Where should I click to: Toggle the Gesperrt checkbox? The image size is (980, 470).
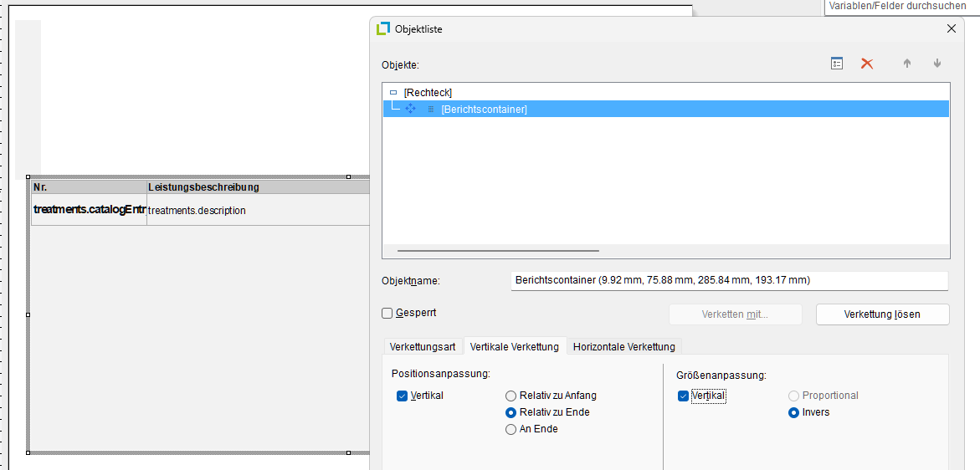click(x=387, y=313)
